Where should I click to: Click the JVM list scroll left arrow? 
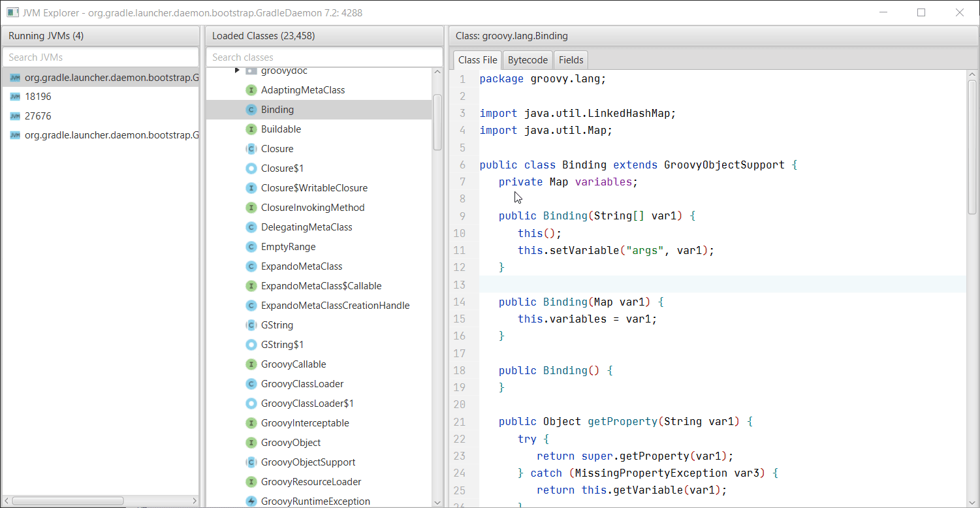[x=7, y=501]
